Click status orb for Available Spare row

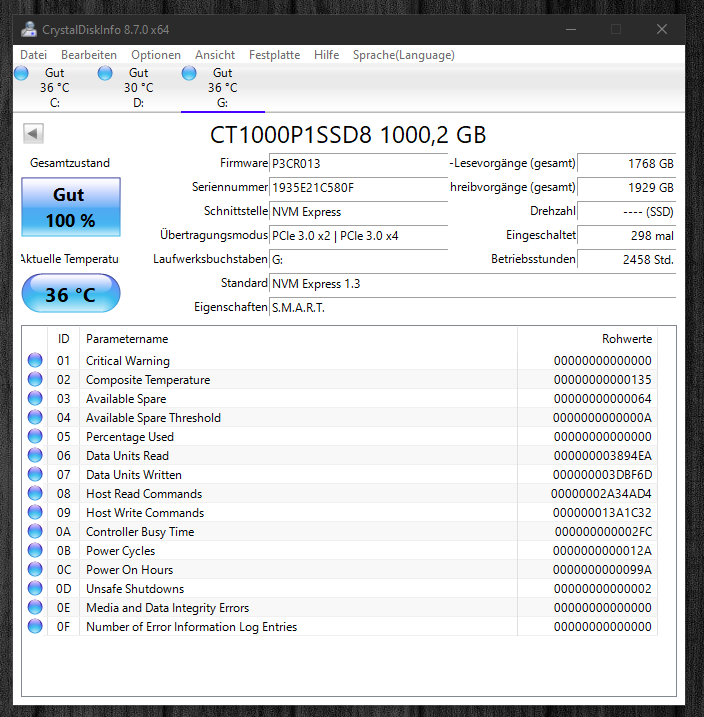[35, 398]
